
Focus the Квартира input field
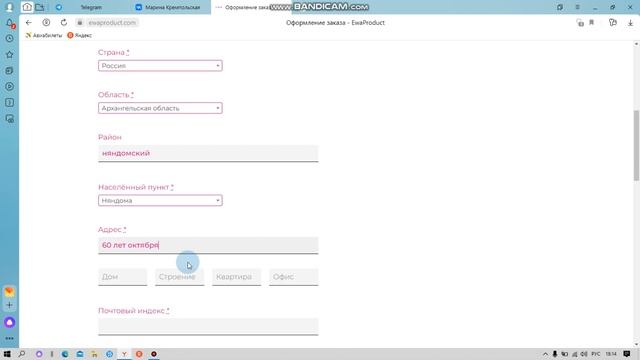point(236,277)
